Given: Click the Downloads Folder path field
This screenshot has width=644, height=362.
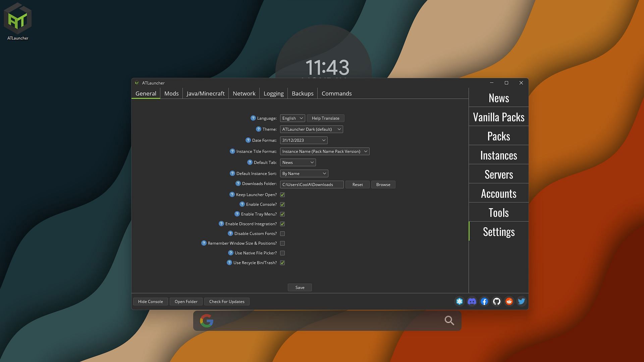Looking at the screenshot, I should coord(312,184).
